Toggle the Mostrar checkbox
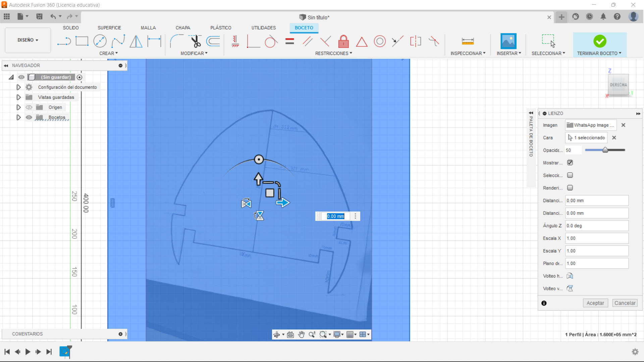The width and height of the screenshot is (644, 362). (570, 163)
